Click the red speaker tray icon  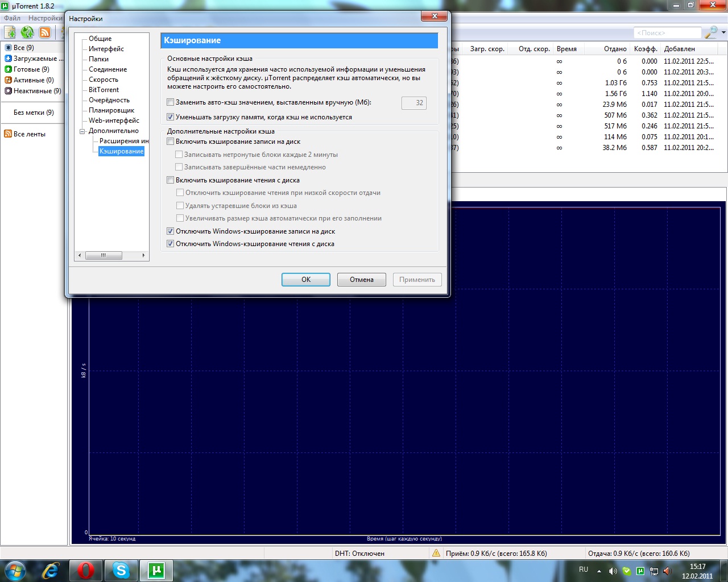point(668,571)
